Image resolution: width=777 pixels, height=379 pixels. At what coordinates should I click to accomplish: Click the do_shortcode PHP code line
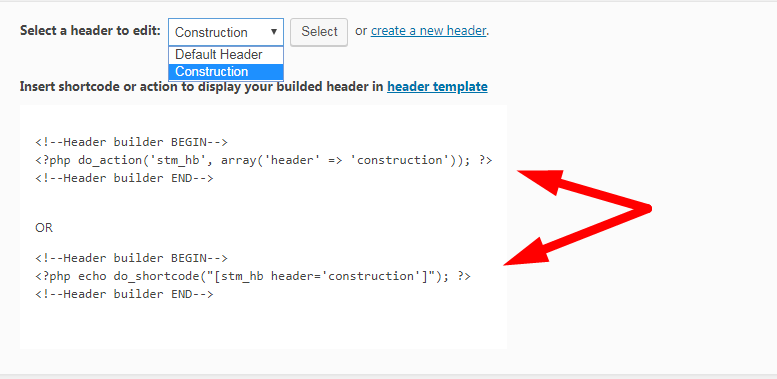253,276
